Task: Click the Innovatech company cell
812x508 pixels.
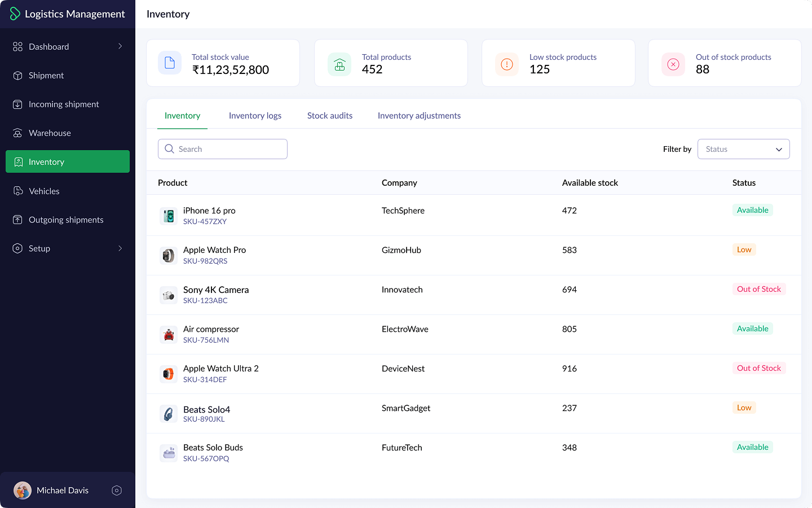Action: [x=402, y=290]
